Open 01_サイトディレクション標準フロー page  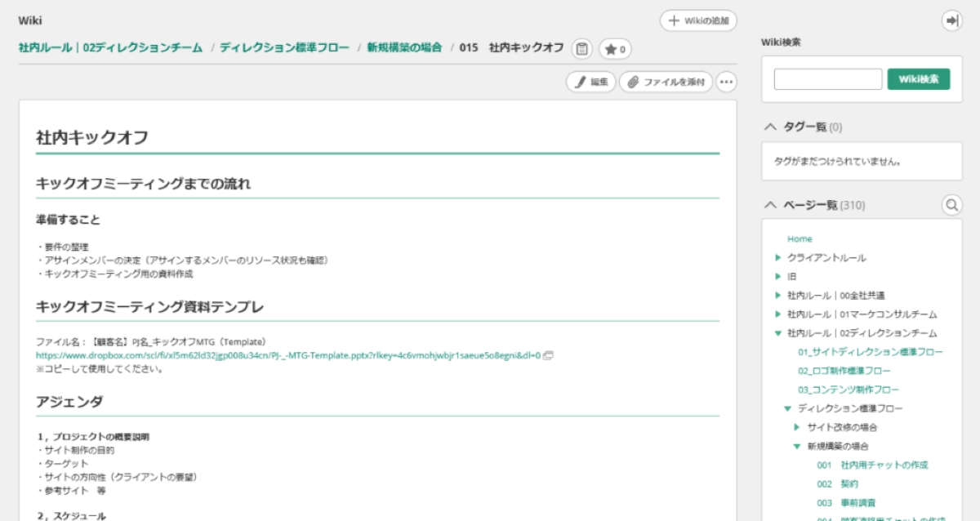click(x=870, y=352)
